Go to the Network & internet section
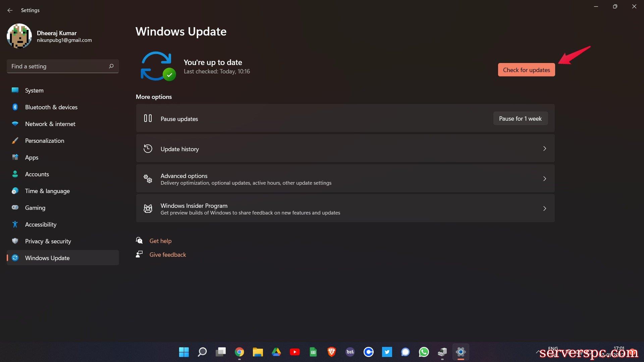Viewport: 644px width, 362px height. pyautogui.click(x=50, y=124)
